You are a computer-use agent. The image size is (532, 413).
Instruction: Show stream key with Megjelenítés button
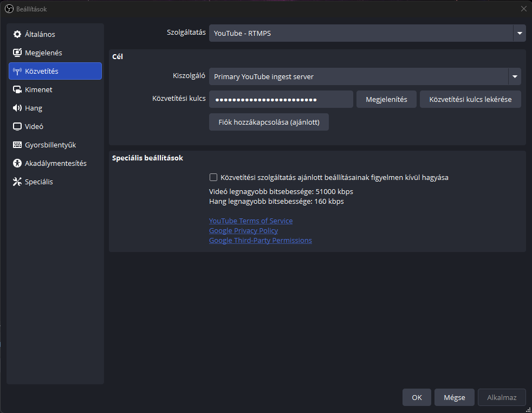coord(386,100)
